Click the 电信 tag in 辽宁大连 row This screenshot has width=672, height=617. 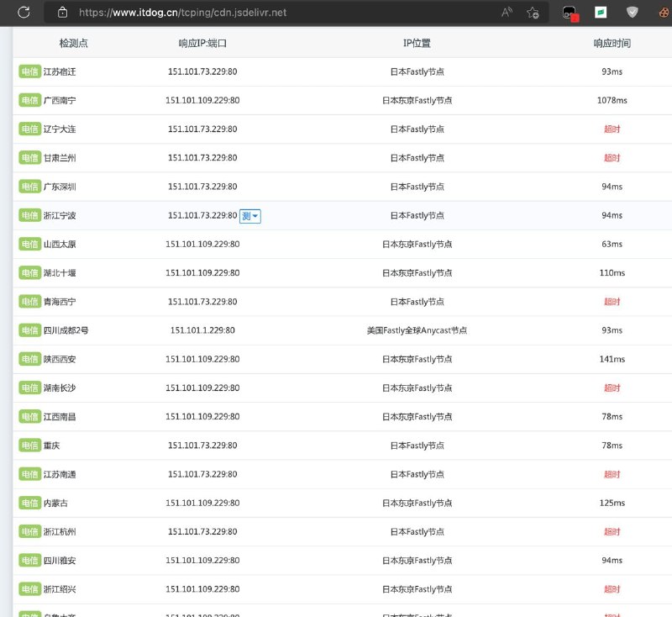pyautogui.click(x=29, y=129)
